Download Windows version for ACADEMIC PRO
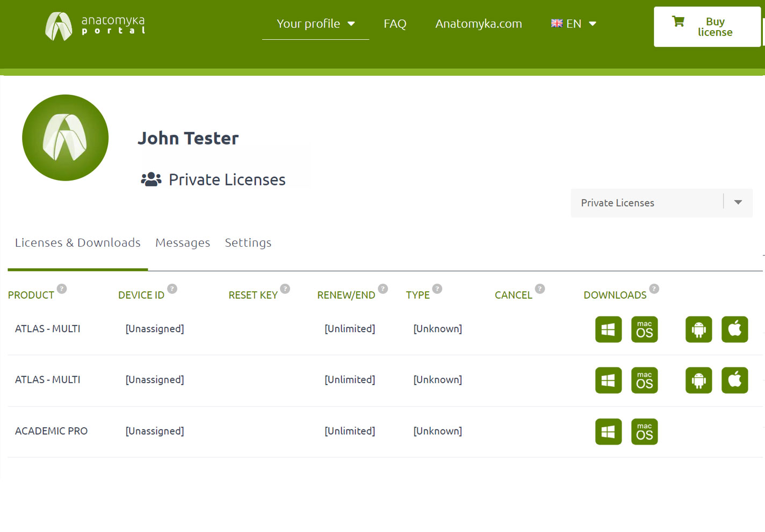 click(x=608, y=432)
